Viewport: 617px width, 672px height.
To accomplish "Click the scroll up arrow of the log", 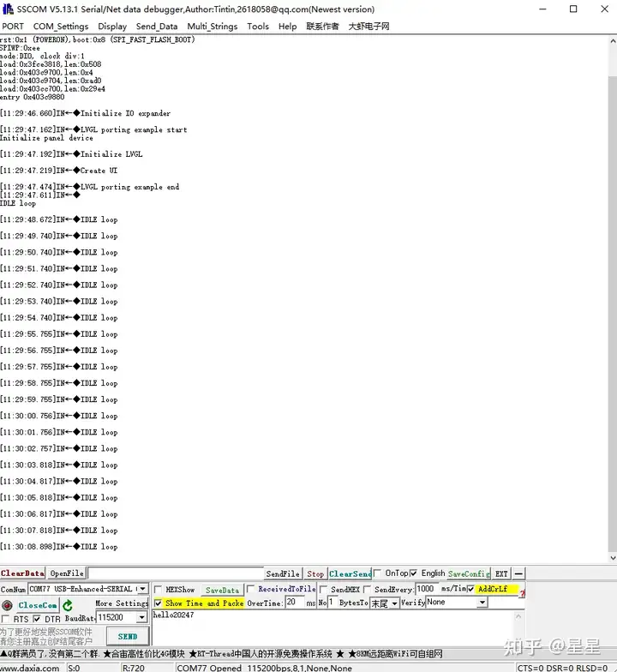I will (612, 41).
